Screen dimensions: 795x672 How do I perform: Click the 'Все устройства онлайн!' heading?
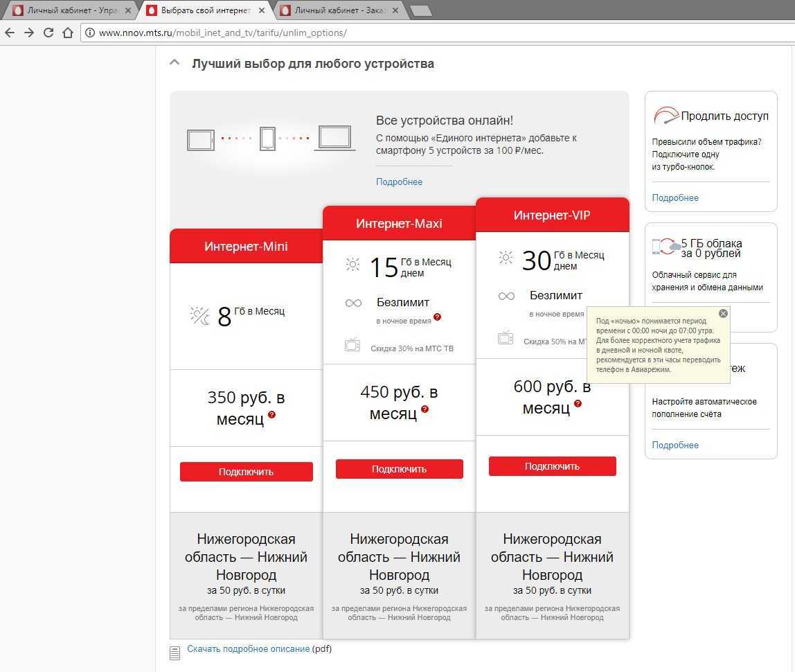(x=445, y=121)
